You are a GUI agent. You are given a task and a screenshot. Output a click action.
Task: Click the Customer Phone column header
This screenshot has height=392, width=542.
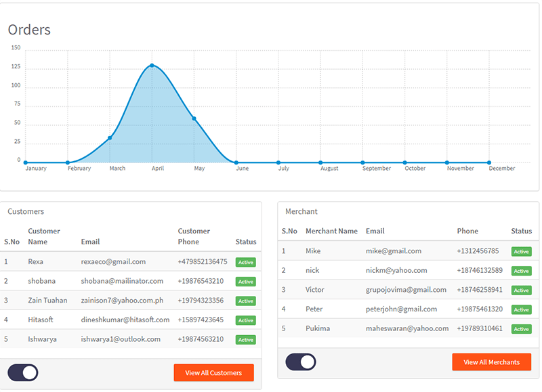(194, 236)
